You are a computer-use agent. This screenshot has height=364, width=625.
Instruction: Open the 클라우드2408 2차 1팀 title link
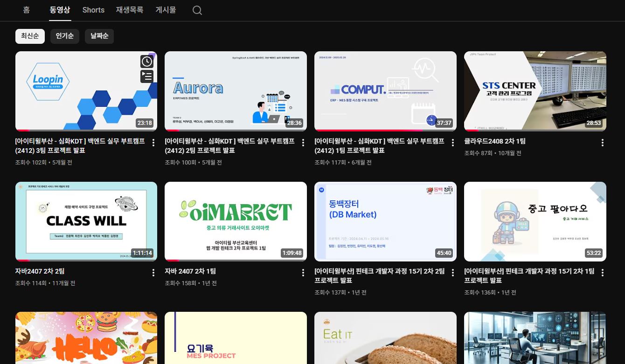(495, 141)
